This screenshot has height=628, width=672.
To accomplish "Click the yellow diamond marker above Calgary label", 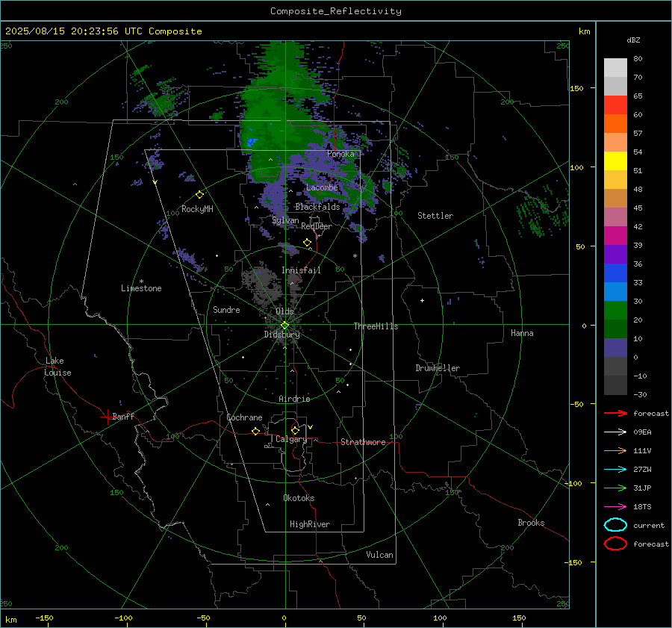I will click(x=295, y=430).
